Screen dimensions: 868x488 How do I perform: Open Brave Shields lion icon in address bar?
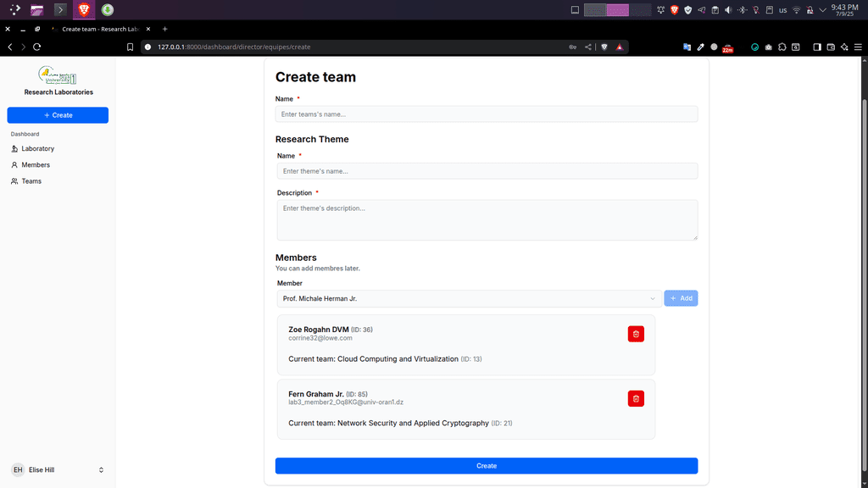[604, 47]
